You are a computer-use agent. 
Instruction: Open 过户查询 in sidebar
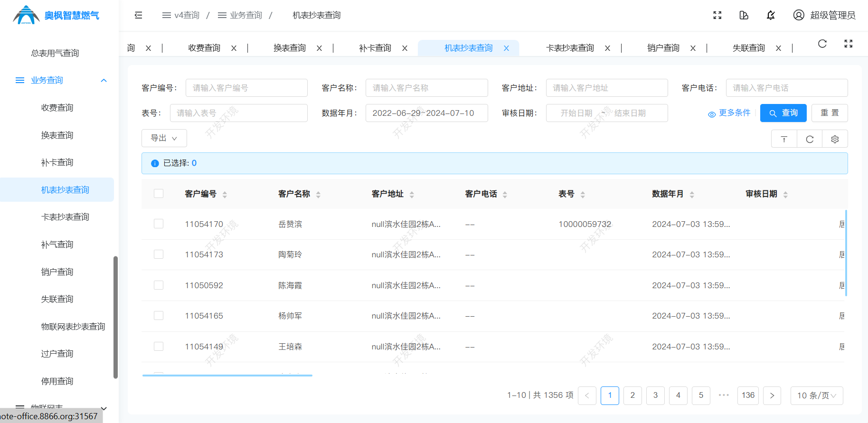point(57,354)
